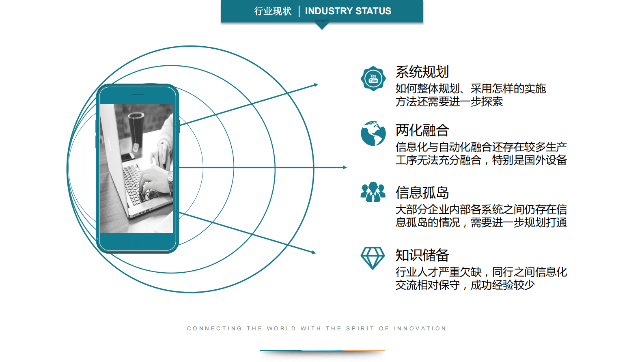Screen dimensions: 644x362
Task: Click the globe earth icon
Action: click(373, 133)
